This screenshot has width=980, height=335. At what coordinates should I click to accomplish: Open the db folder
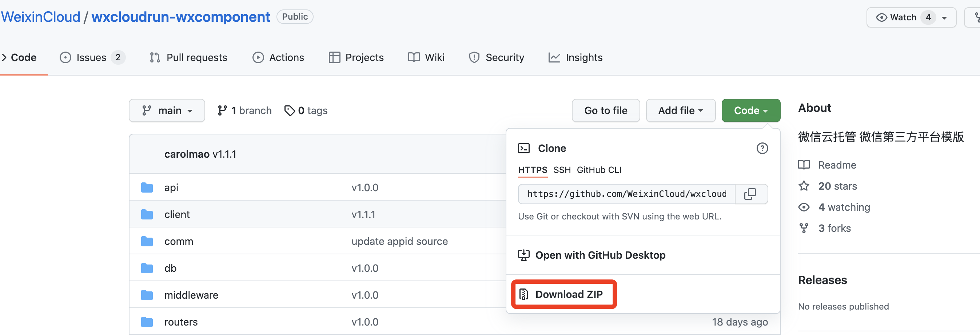(171, 268)
